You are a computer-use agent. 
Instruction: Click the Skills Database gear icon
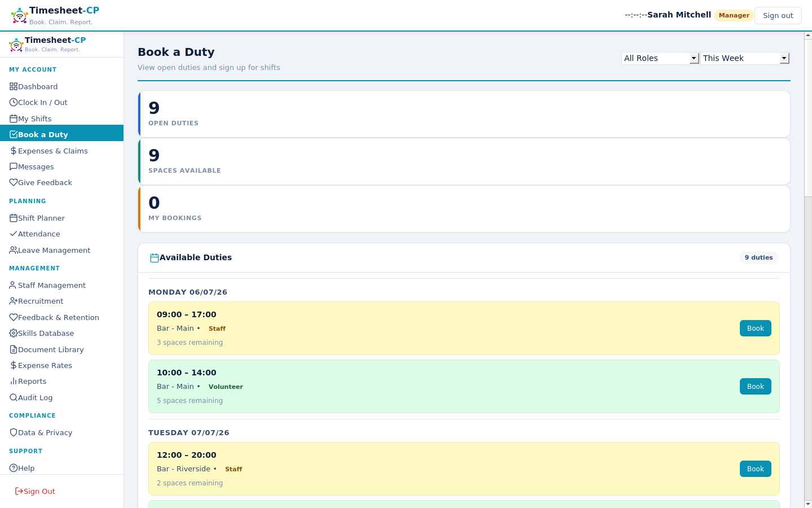pos(14,333)
